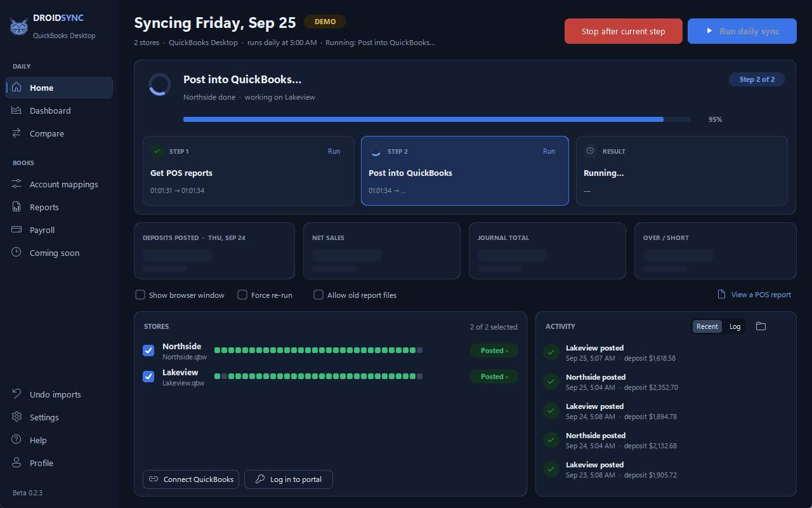Click the Compare arrows icon
Viewport: 812px width, 508px height.
[x=17, y=133]
